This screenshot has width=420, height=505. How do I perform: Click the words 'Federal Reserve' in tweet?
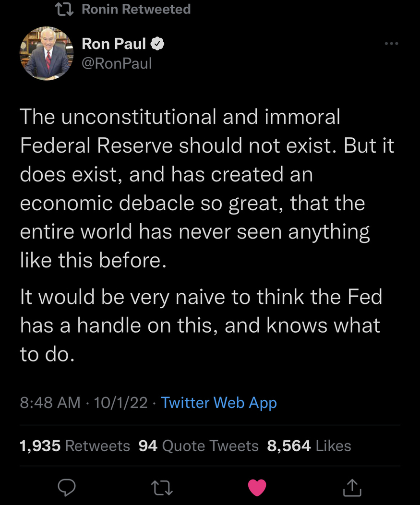pyautogui.click(x=96, y=146)
